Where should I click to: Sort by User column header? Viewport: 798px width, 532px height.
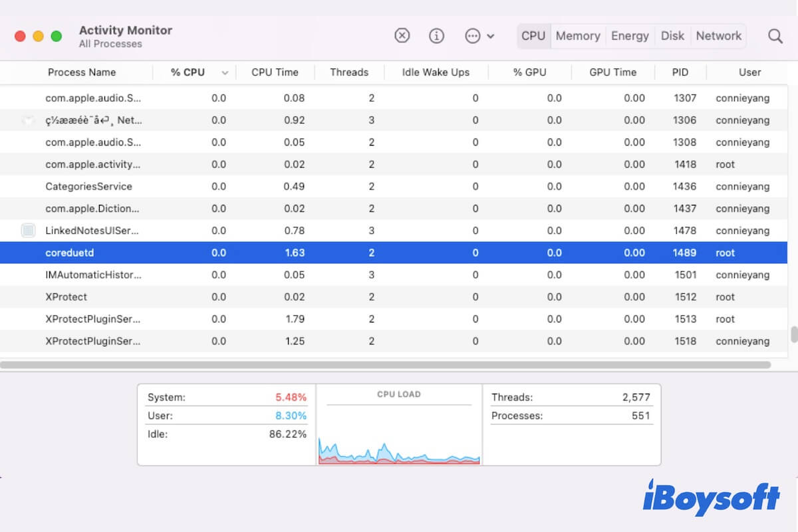[749, 72]
